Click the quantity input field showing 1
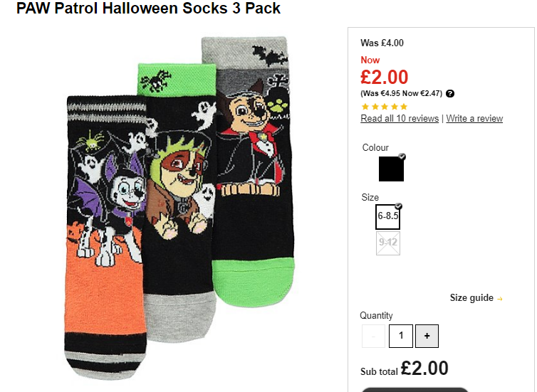Viewport: 537px width, 392px height. tap(401, 336)
